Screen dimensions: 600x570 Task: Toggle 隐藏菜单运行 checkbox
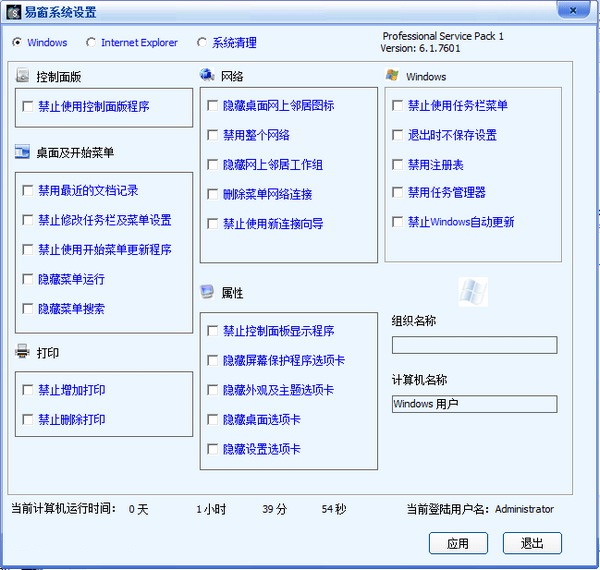pyautogui.click(x=28, y=279)
